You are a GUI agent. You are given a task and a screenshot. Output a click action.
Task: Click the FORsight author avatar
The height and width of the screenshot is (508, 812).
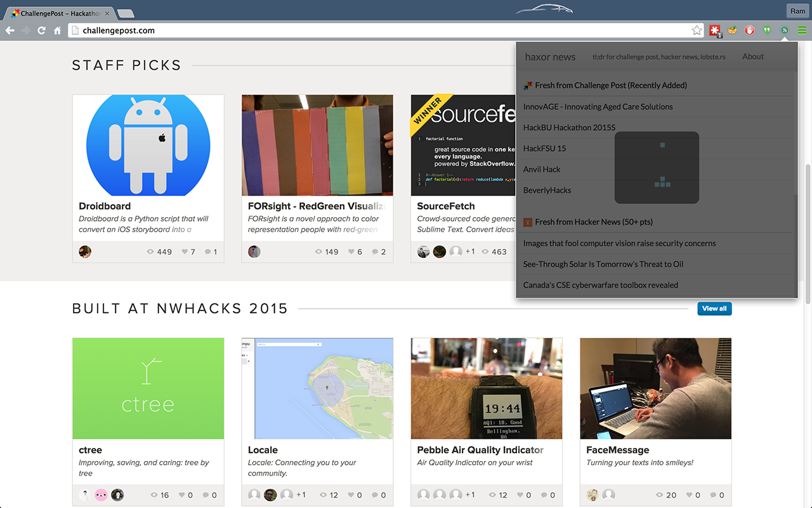pos(254,251)
